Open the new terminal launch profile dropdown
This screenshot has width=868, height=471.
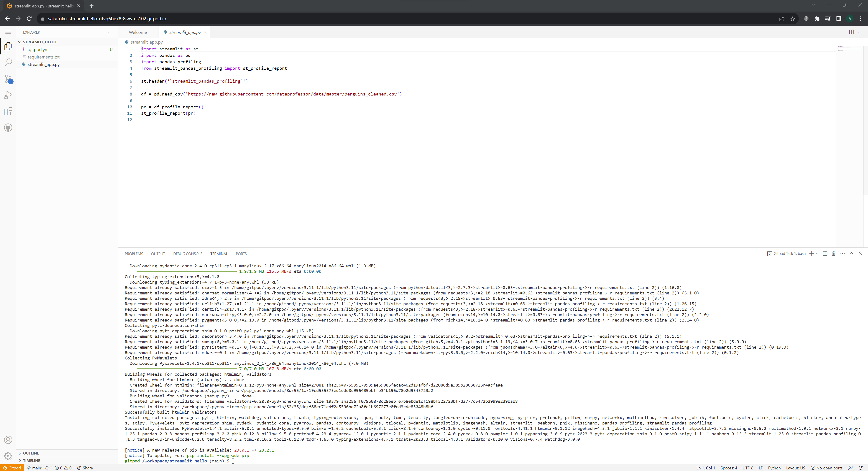(817, 254)
